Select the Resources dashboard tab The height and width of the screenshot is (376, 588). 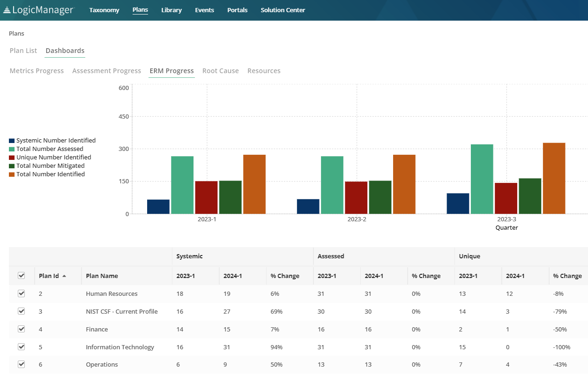pyautogui.click(x=264, y=71)
